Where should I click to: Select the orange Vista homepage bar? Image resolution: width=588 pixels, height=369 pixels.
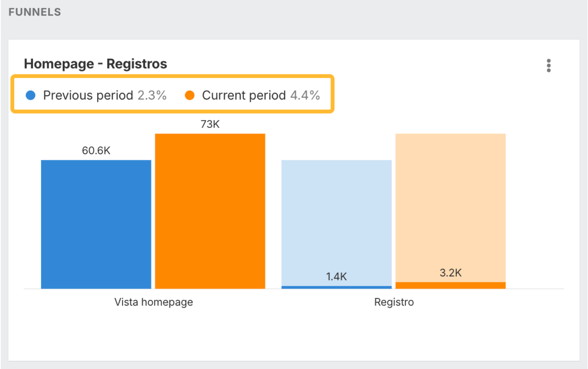pyautogui.click(x=210, y=211)
